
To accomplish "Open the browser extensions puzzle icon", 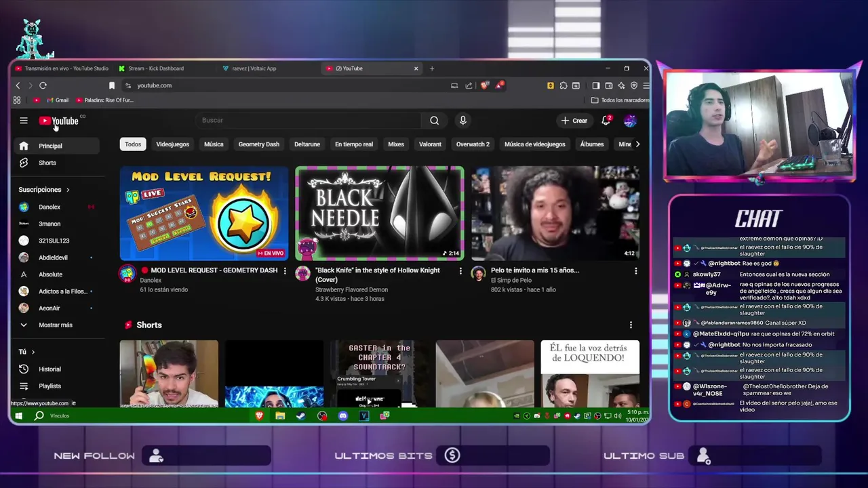I will pyautogui.click(x=563, y=85).
